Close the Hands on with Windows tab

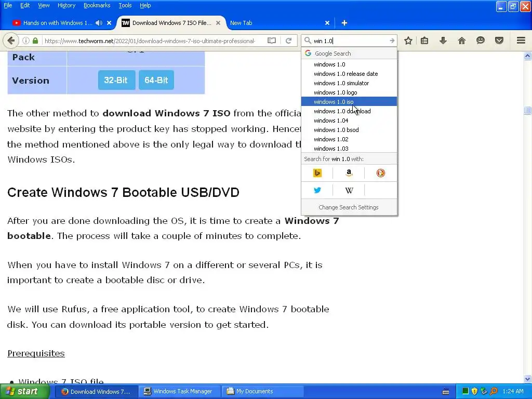[109, 23]
